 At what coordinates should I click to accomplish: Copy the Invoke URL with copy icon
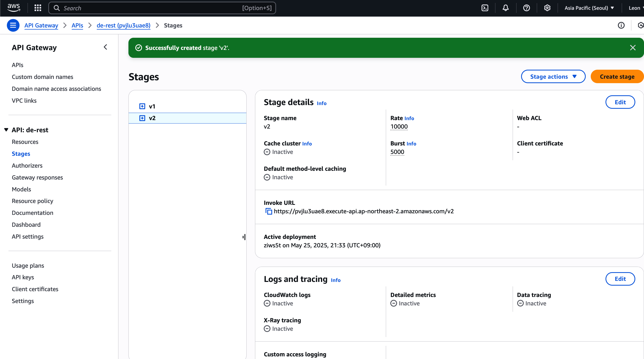point(268,211)
